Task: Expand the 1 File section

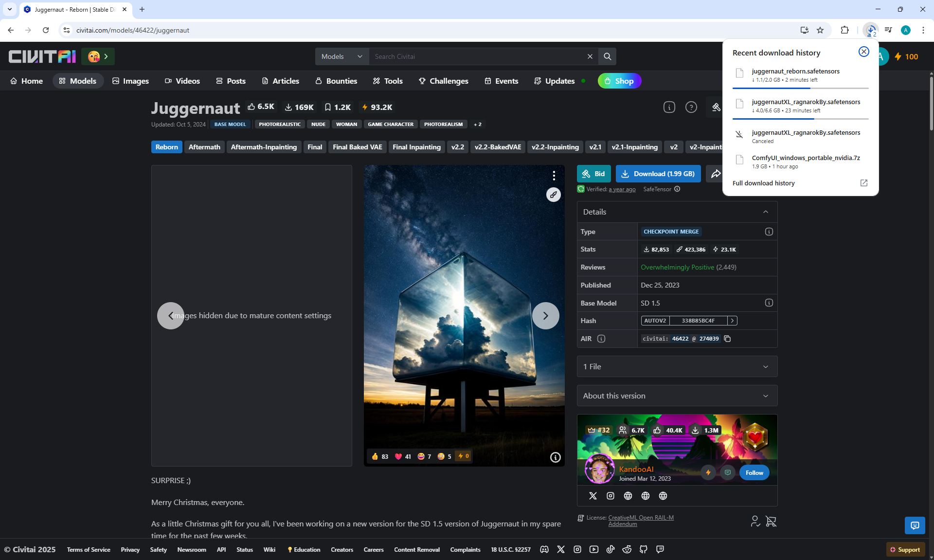Action: pyautogui.click(x=677, y=366)
